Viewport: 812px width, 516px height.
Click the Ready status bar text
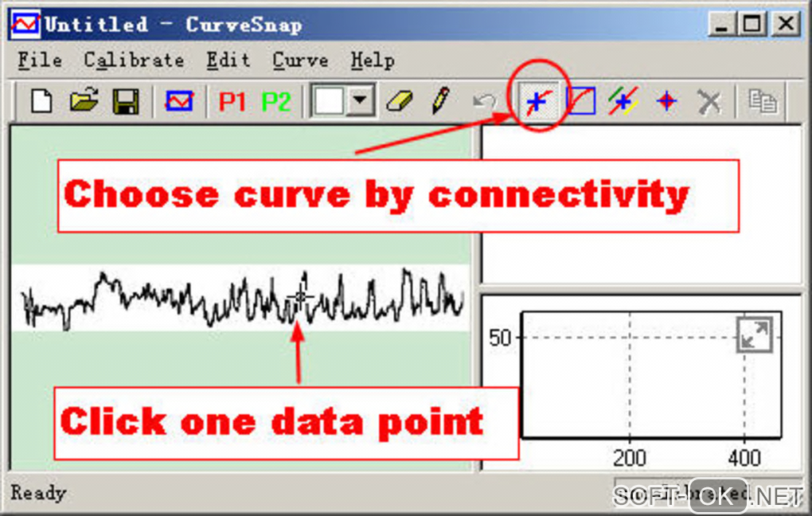(x=39, y=493)
